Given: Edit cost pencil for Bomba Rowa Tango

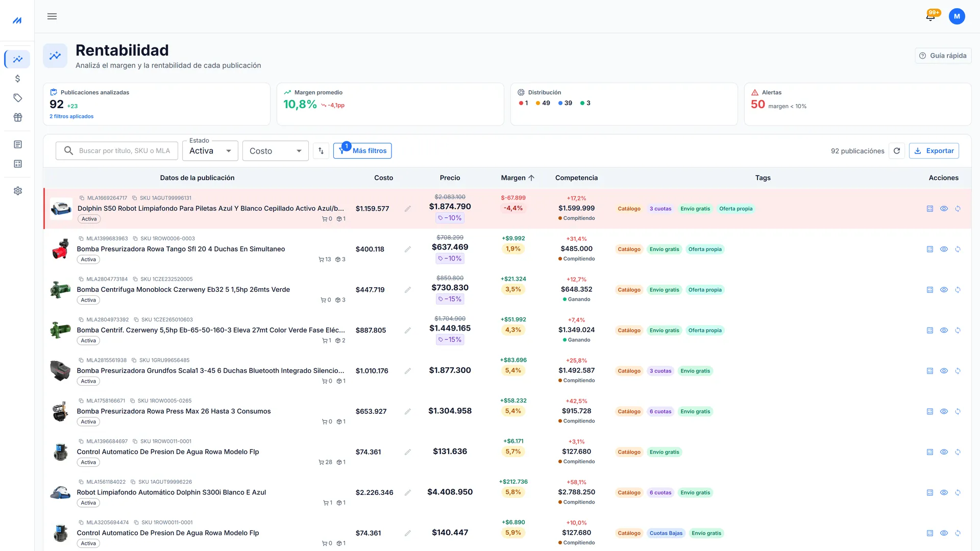Looking at the screenshot, I should [x=408, y=249].
